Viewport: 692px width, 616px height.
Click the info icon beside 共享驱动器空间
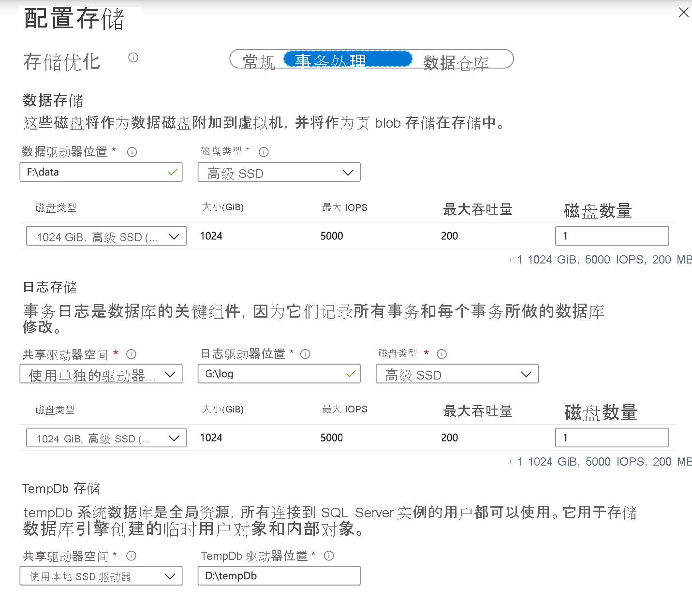[x=131, y=353]
